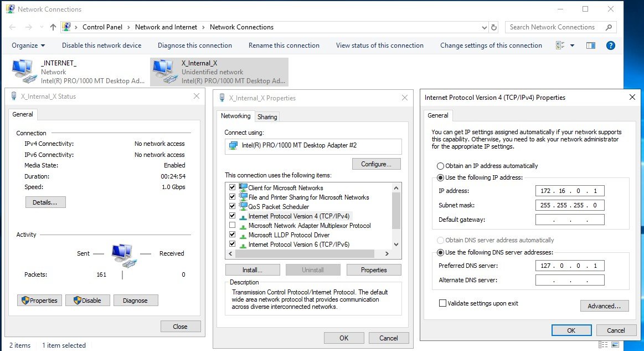Click X_Internal_X Properties title bar icon

[x=222, y=98]
